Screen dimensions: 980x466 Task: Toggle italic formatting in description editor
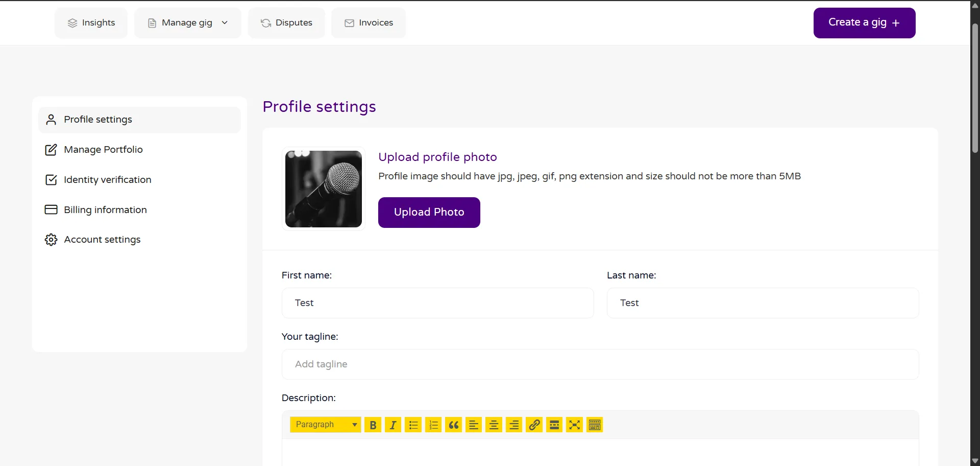coord(393,425)
